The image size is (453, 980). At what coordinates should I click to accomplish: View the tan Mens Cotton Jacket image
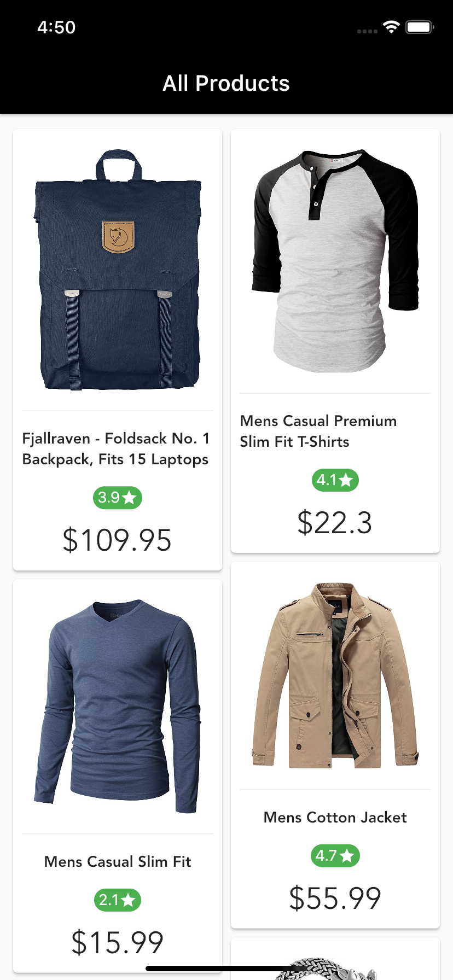pos(335,675)
